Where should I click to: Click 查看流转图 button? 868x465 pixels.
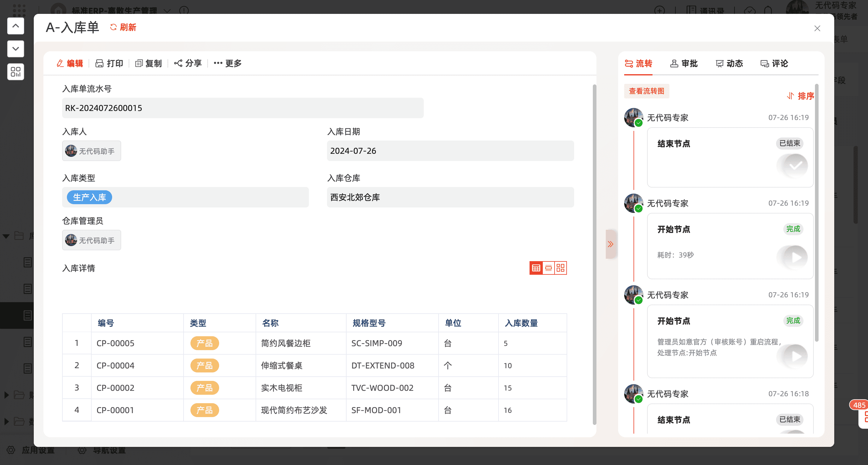(646, 91)
